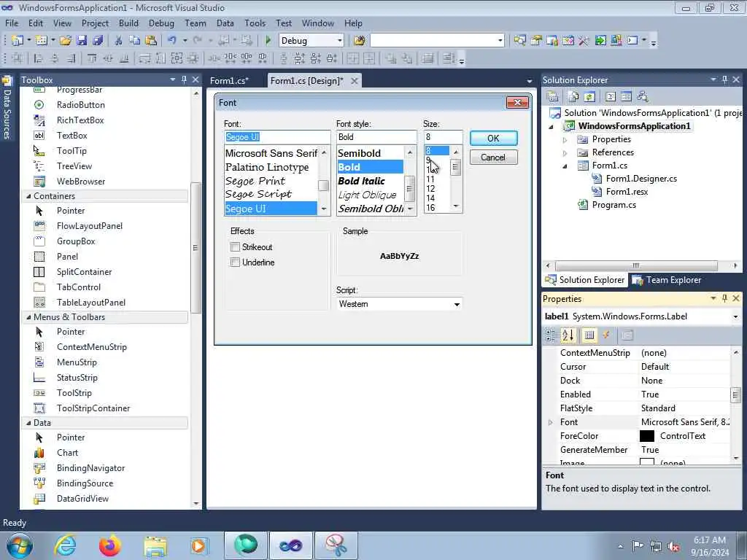Screen dimensions: 747x560
Task: Start debugging with the green play icon
Action: pos(268,41)
